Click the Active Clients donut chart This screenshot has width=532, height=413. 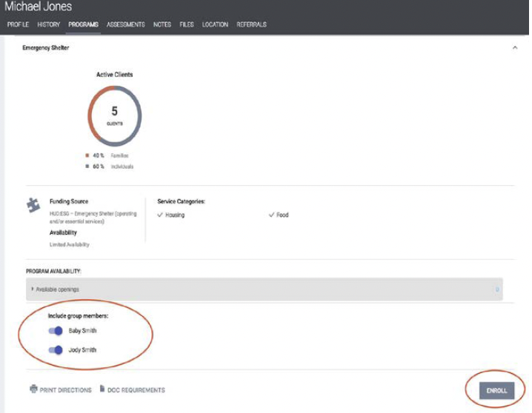114,115
